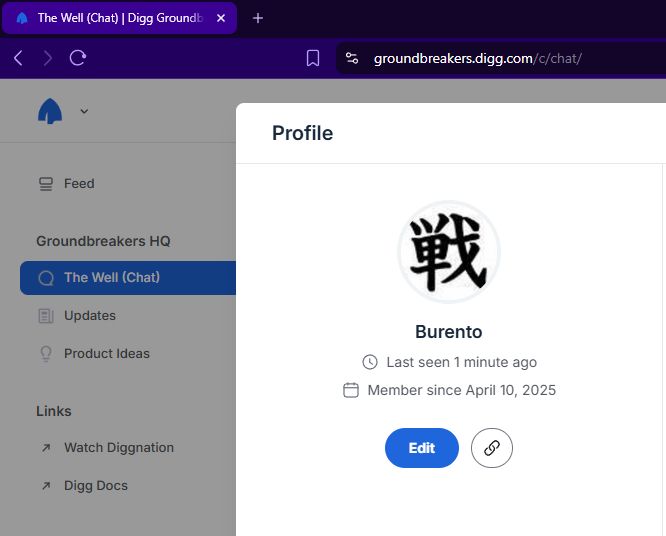
Task: Select The Well (Chat) browser tab
Action: [x=119, y=18]
